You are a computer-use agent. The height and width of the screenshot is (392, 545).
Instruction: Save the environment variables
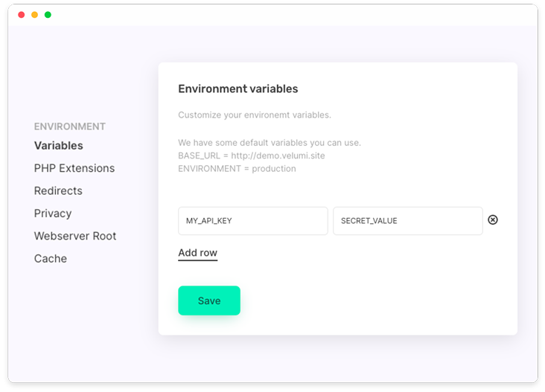tap(209, 301)
